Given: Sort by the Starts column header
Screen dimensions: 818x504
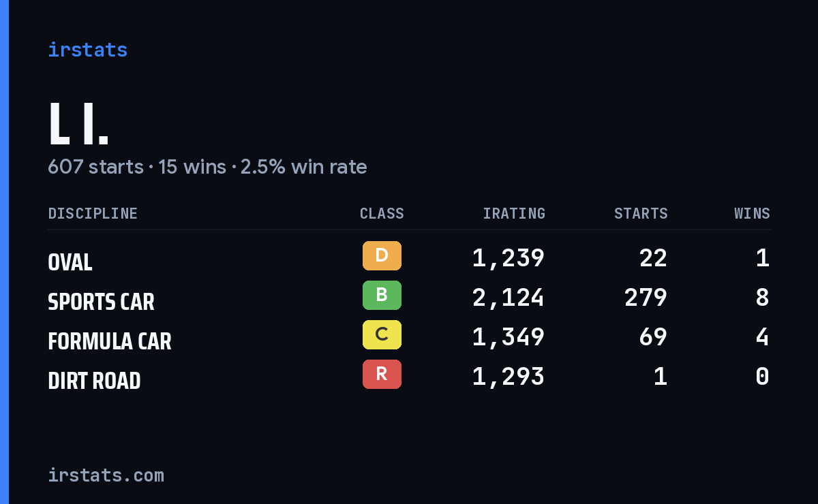Looking at the screenshot, I should (641, 213).
